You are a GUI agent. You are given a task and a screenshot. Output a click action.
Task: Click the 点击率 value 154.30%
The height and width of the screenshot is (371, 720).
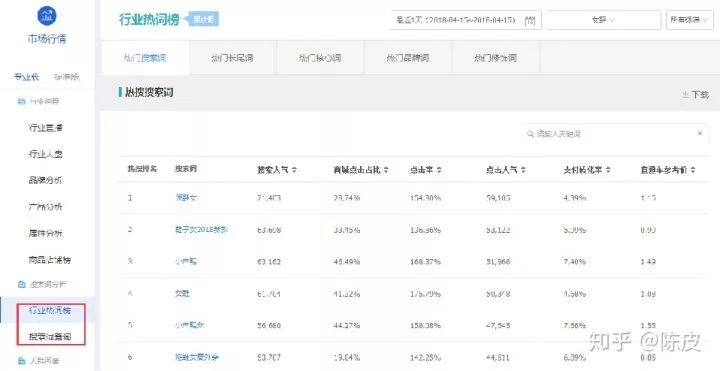[425, 198]
